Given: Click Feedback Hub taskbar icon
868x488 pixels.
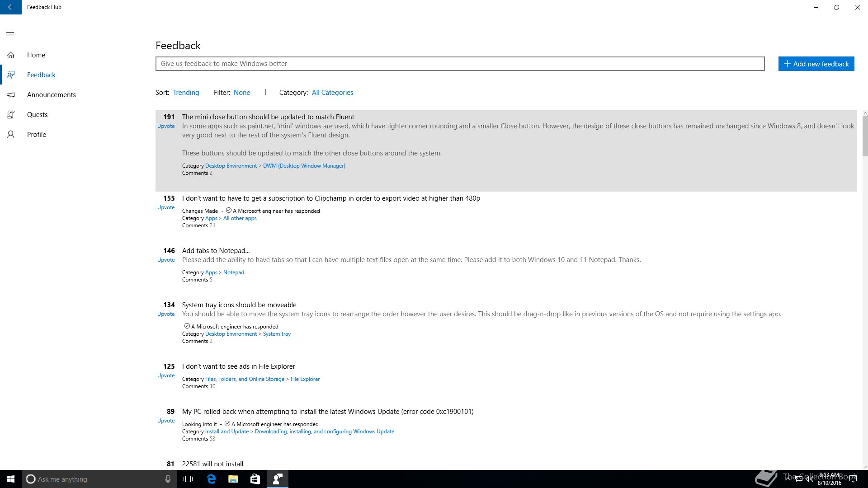Looking at the screenshot, I should [278, 479].
